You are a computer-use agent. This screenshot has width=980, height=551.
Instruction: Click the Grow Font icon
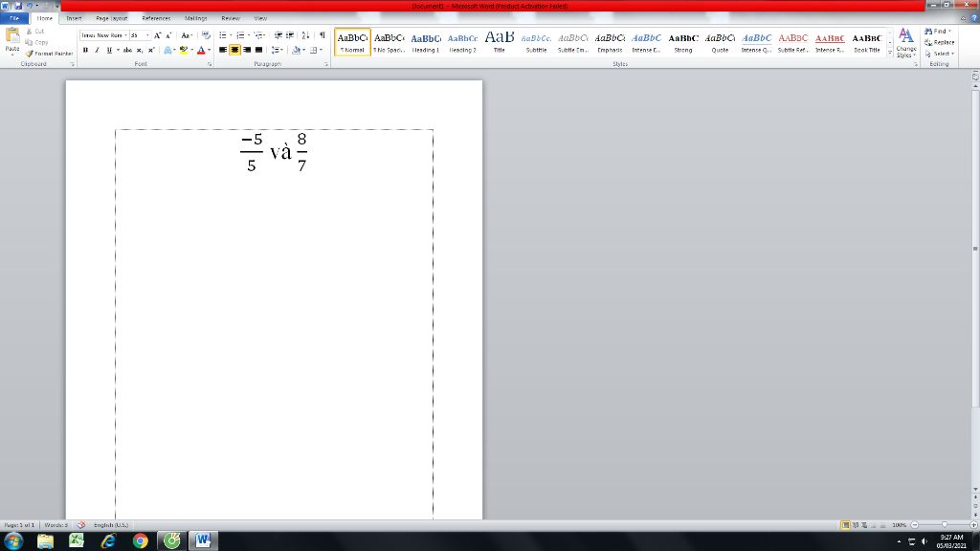click(x=158, y=35)
